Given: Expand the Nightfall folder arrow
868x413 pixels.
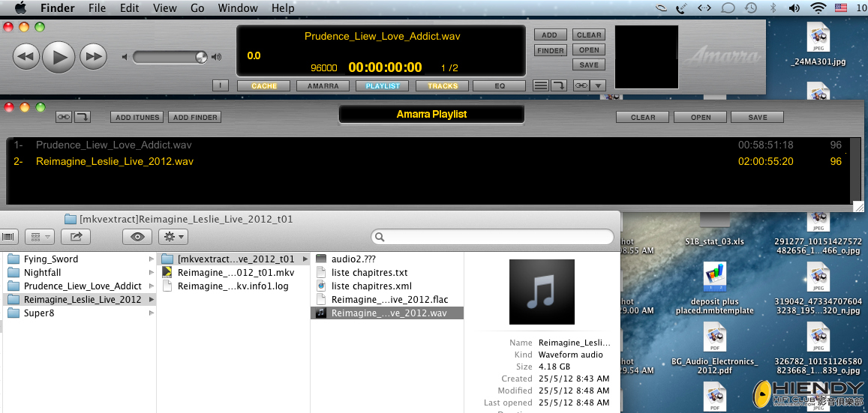Looking at the screenshot, I should click(x=151, y=273).
